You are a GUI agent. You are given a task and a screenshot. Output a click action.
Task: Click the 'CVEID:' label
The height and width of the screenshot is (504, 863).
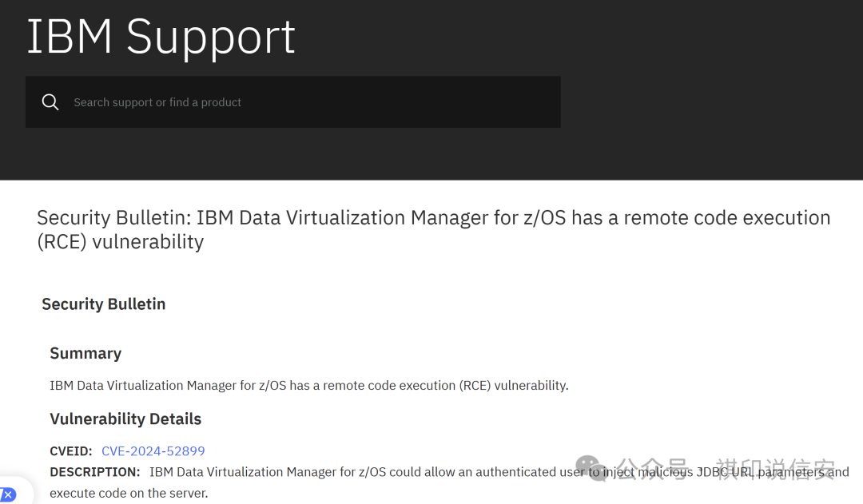71,450
